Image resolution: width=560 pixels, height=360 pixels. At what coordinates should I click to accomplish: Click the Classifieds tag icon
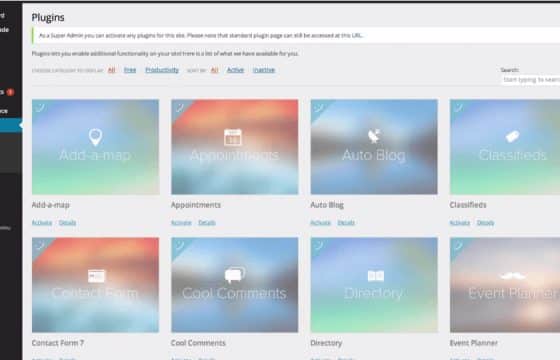coord(512,136)
